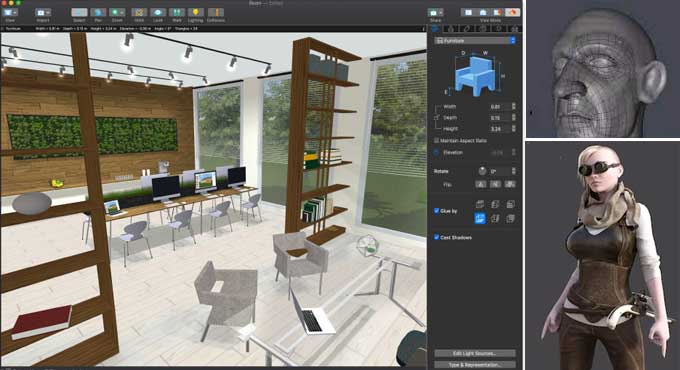Switch View Mode to 2D elevation
680x370 pixels.
(483, 13)
